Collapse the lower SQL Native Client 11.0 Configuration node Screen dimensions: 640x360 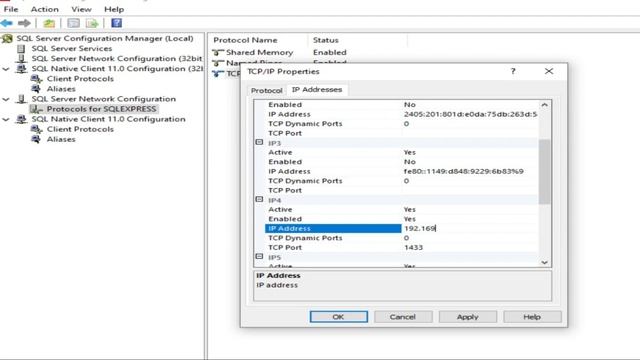pyautogui.click(x=6, y=119)
